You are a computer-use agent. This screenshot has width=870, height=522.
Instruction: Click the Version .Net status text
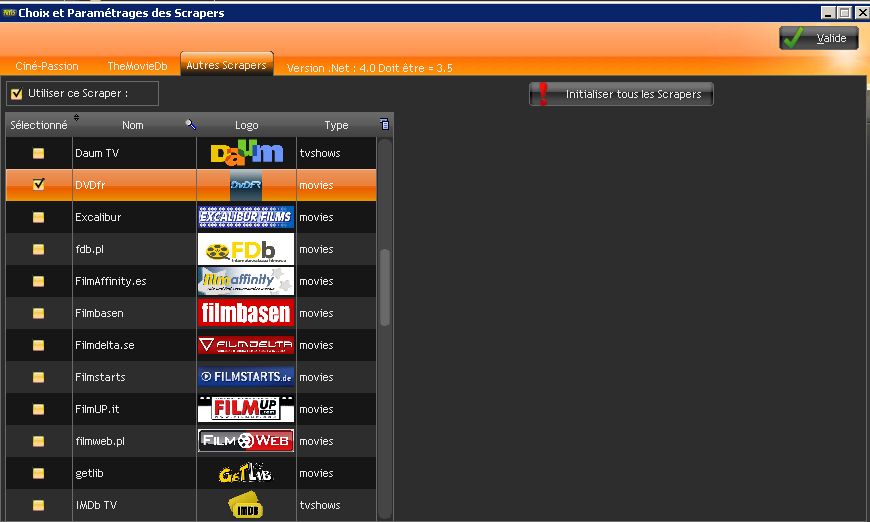click(370, 68)
